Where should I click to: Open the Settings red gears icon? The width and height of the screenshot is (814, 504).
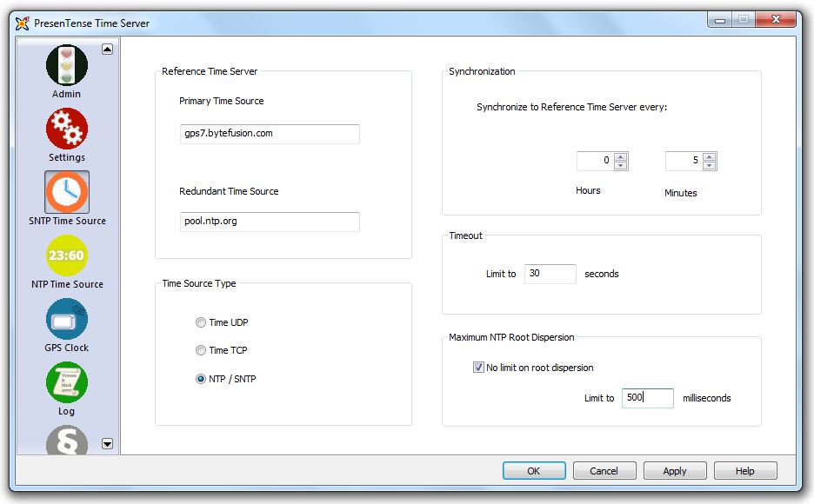[67, 129]
